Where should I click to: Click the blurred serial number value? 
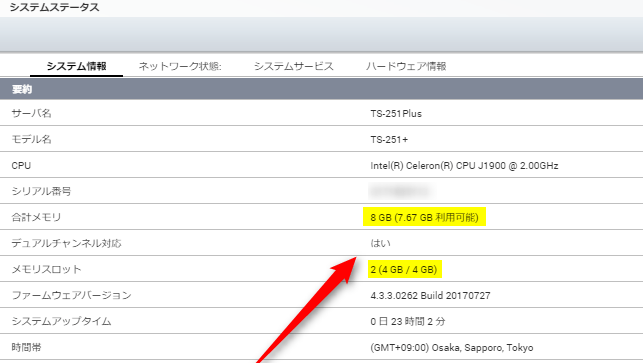click(x=400, y=192)
